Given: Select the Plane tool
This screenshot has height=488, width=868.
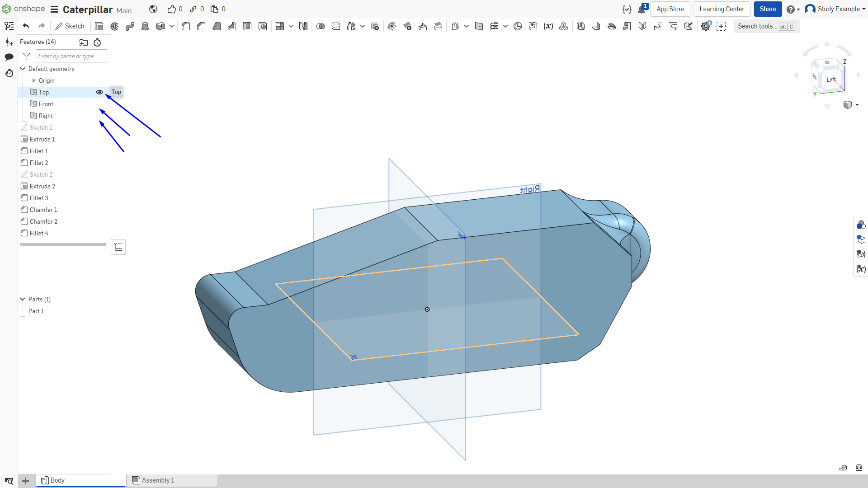Looking at the screenshot, I should [479, 26].
